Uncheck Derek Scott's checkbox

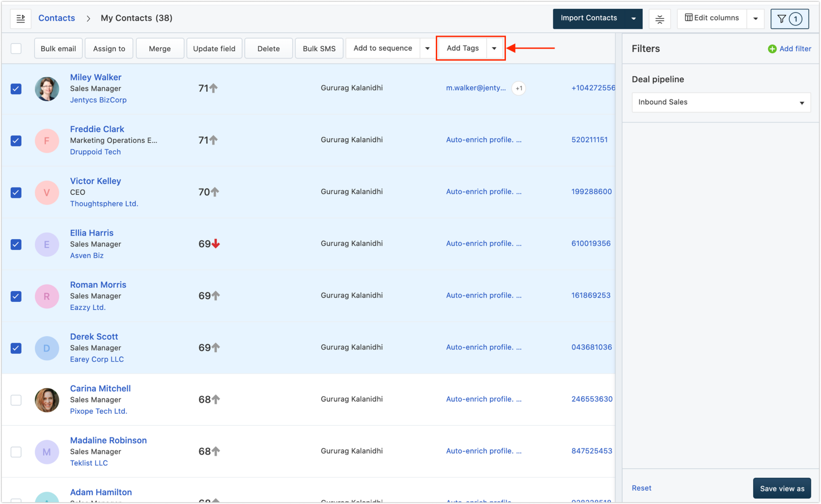pos(16,348)
